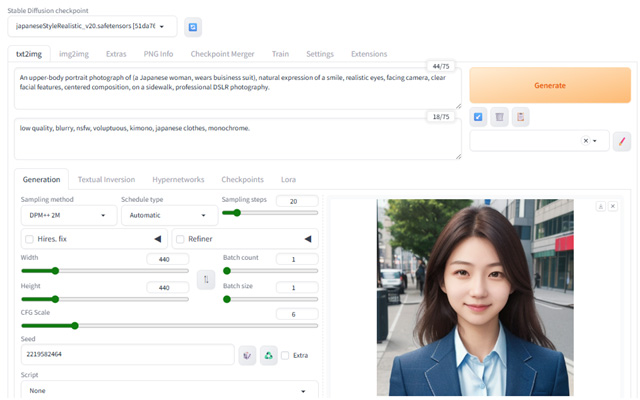Viewport: 640px width, 400px height.
Task: Download the generated image
Action: click(601, 206)
